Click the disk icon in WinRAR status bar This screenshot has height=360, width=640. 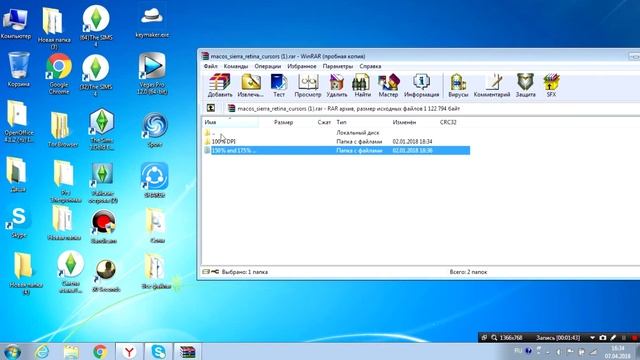tap(206, 271)
